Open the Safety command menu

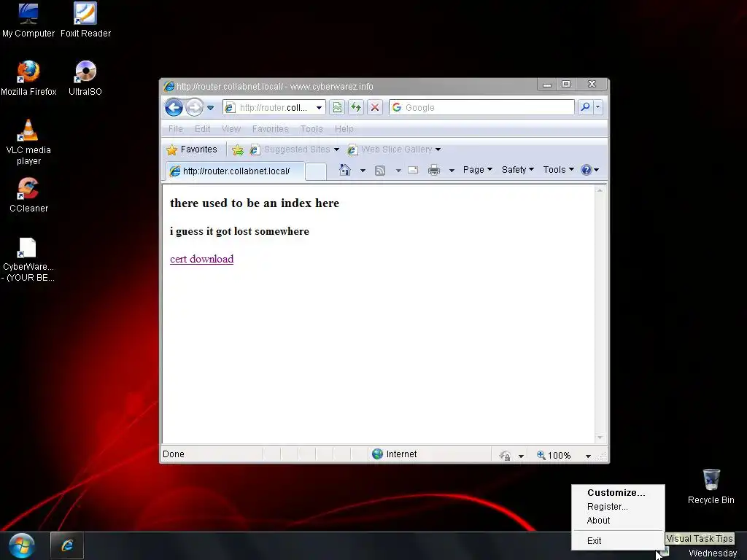[518, 170]
